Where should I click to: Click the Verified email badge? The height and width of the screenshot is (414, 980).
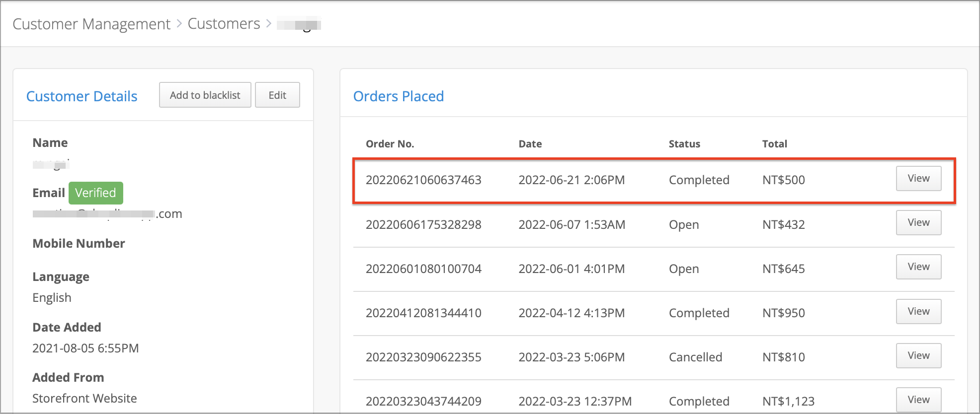pos(95,193)
